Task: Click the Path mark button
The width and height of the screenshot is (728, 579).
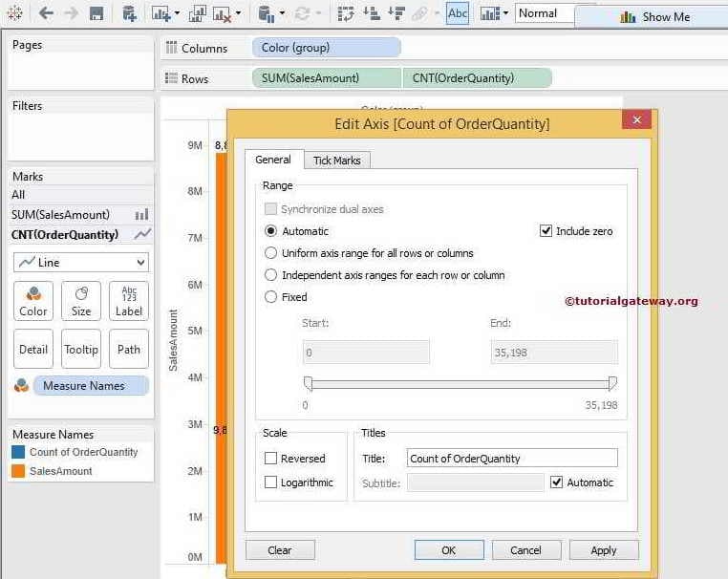Action: pyautogui.click(x=129, y=349)
